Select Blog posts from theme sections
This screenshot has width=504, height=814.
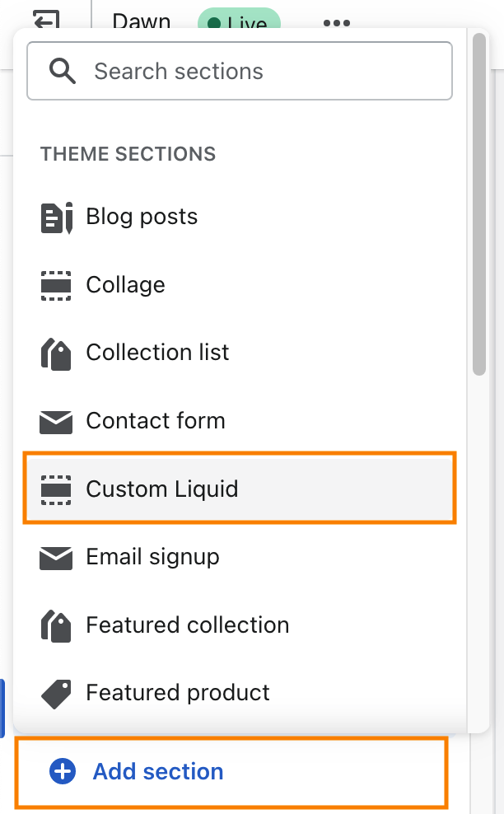click(x=142, y=218)
